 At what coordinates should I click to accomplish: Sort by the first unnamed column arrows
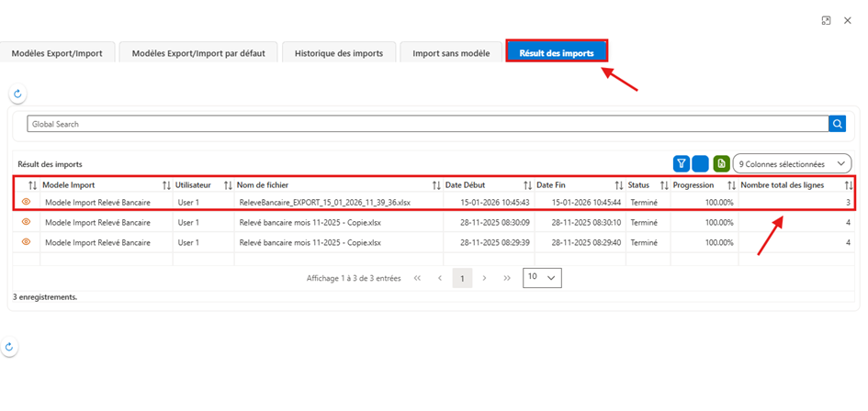click(x=32, y=184)
